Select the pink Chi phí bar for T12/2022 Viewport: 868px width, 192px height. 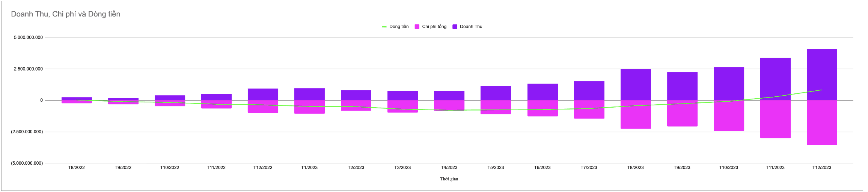(263, 106)
